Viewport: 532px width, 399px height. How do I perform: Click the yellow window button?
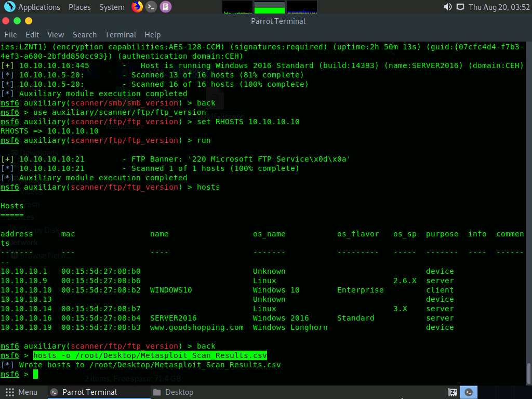29,21
